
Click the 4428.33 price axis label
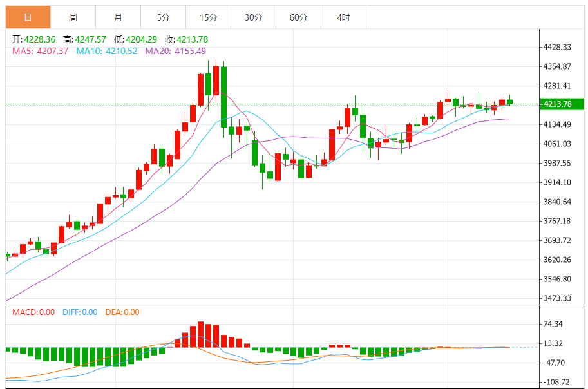[x=558, y=47]
